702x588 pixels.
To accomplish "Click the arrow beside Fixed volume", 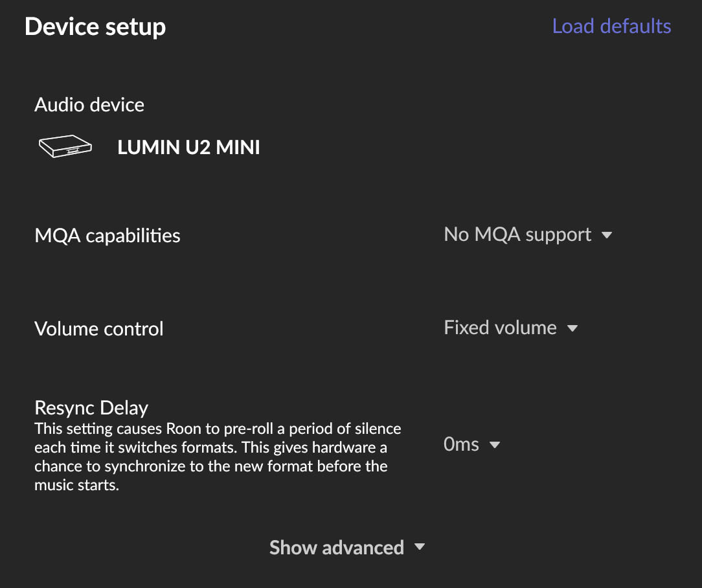I will coord(572,328).
